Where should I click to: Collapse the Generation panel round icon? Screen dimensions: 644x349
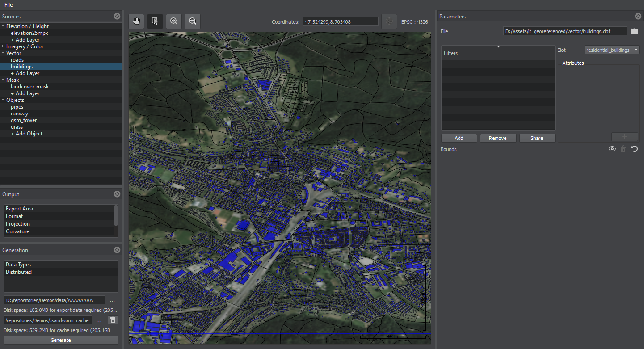coord(117,250)
